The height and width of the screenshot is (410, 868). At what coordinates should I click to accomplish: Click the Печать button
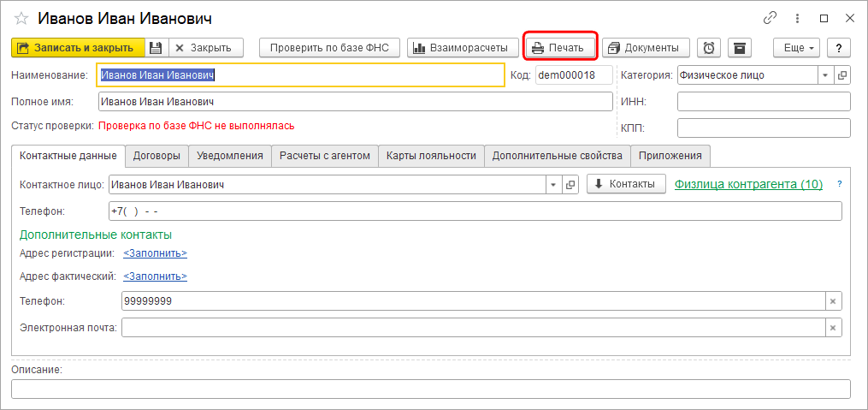click(x=559, y=48)
